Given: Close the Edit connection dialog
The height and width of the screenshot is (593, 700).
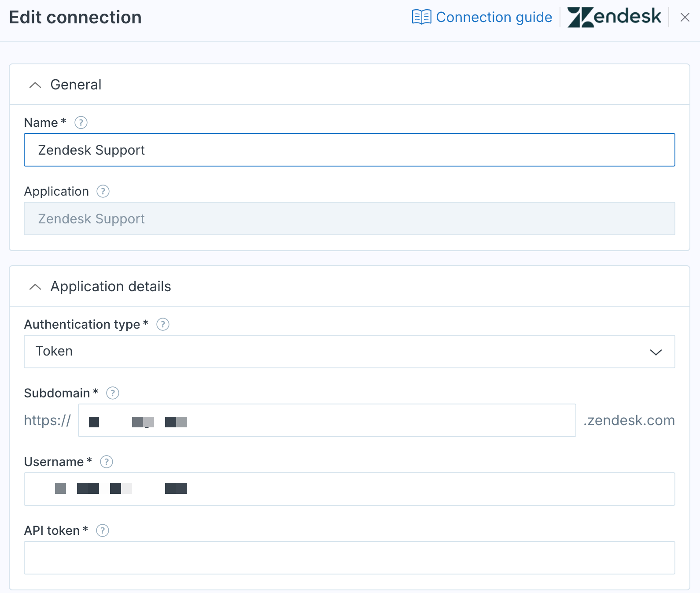Looking at the screenshot, I should coord(685,17).
